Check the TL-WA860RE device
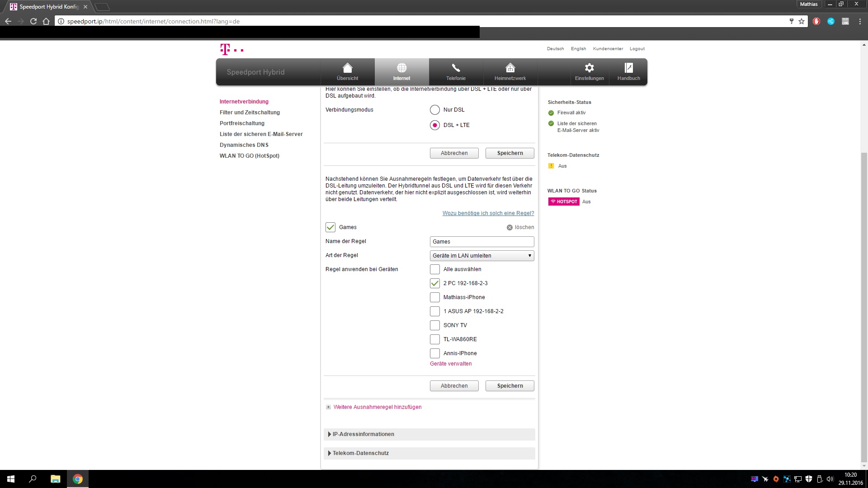This screenshot has height=488, width=868. click(x=435, y=339)
